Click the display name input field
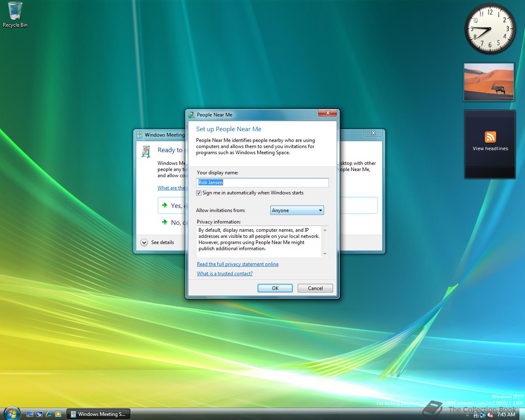 click(262, 183)
